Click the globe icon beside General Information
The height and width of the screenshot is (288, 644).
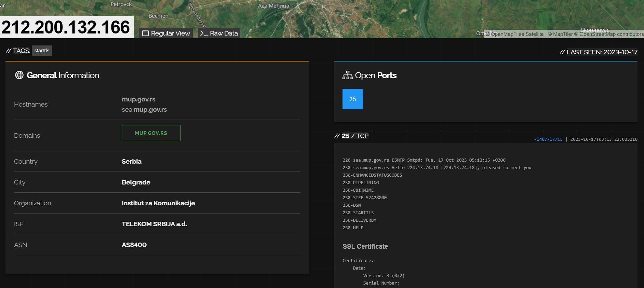tap(19, 75)
